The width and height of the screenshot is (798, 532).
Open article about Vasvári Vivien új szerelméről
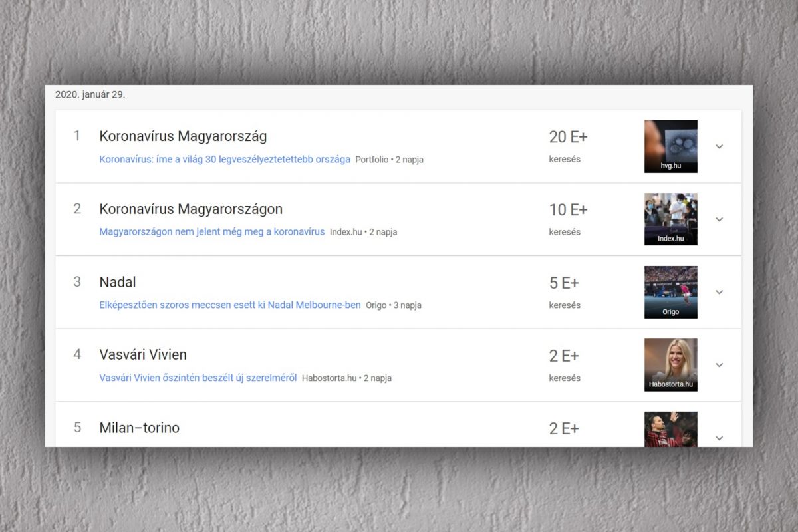[198, 378]
